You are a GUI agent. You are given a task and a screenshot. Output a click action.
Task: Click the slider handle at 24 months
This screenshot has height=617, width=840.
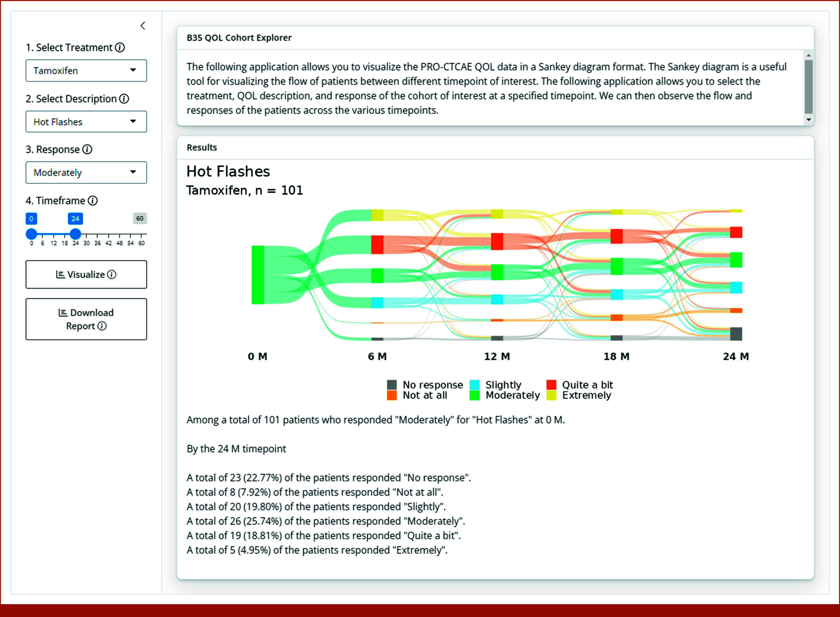click(75, 234)
